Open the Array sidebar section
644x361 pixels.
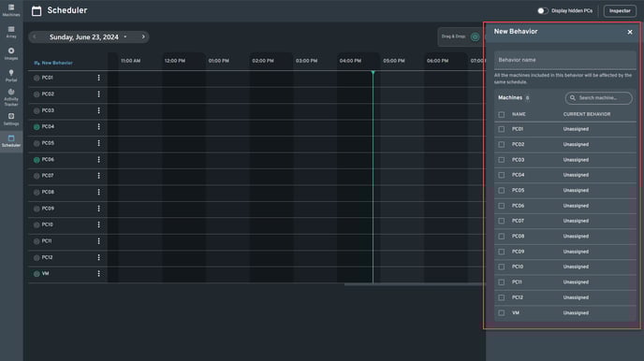[11, 32]
